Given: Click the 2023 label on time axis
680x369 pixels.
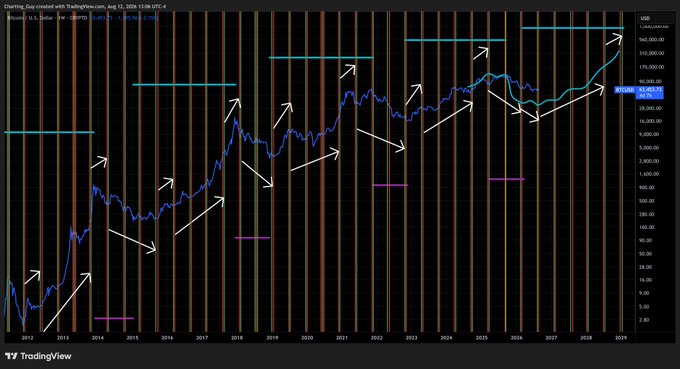Looking at the screenshot, I should pyautogui.click(x=412, y=338).
